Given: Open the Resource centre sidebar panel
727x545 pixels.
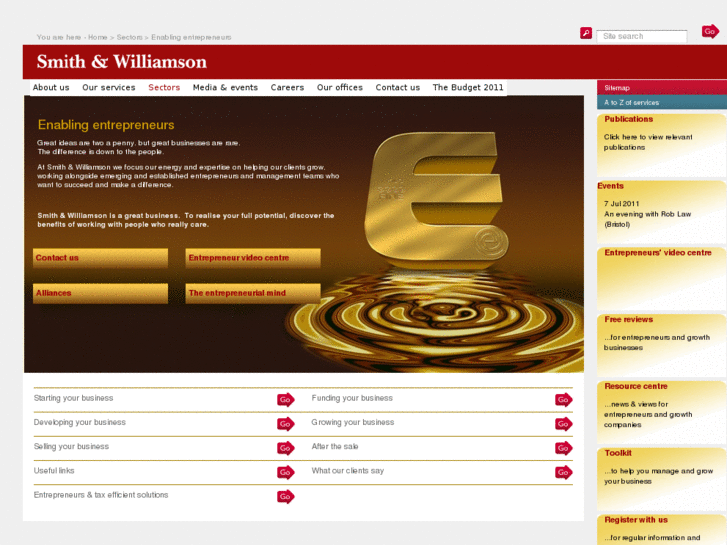Looking at the screenshot, I should 662,412.
